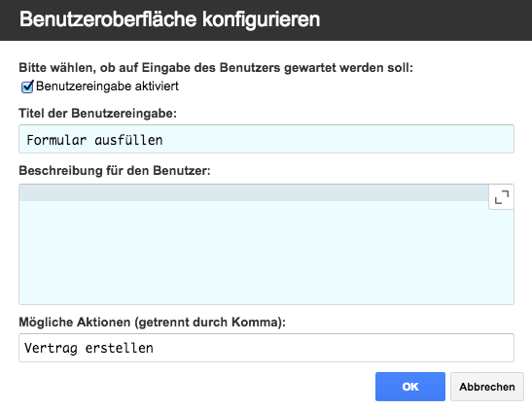Click the Mögliche Aktionen input field
The height and width of the screenshot is (409, 532).
(266, 348)
